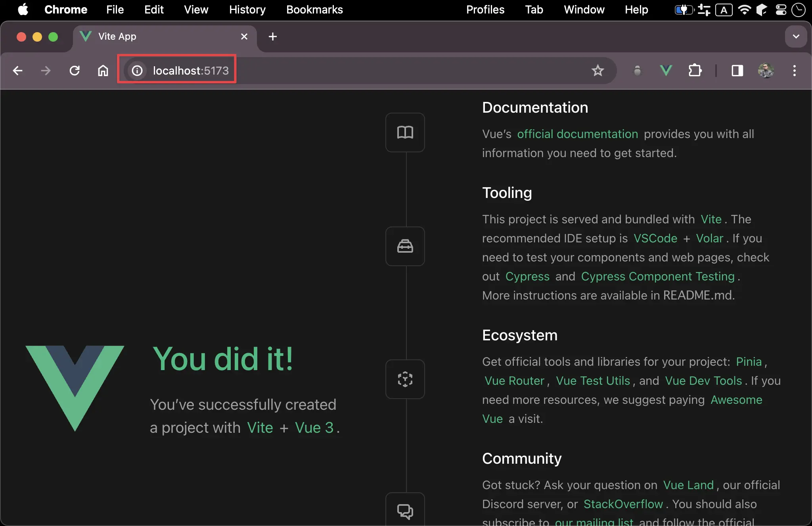Open the History menu
This screenshot has width=812, height=526.
click(x=247, y=10)
